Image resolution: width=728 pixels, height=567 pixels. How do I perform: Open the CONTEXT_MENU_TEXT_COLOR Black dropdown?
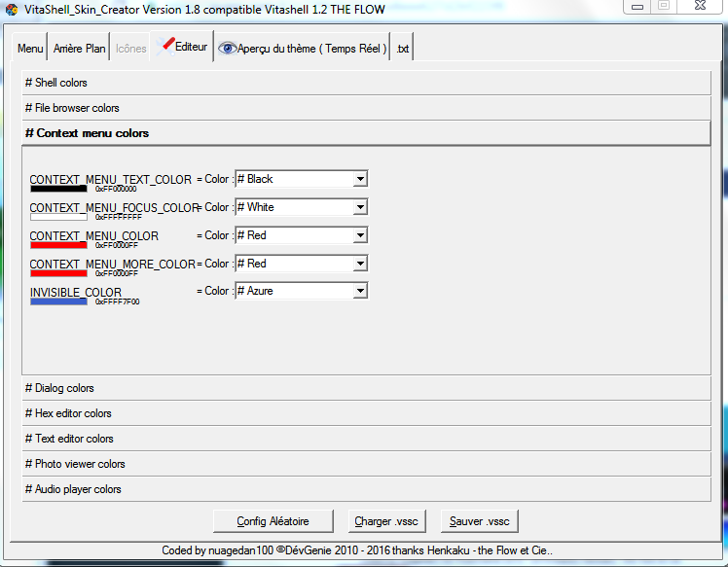(x=302, y=179)
